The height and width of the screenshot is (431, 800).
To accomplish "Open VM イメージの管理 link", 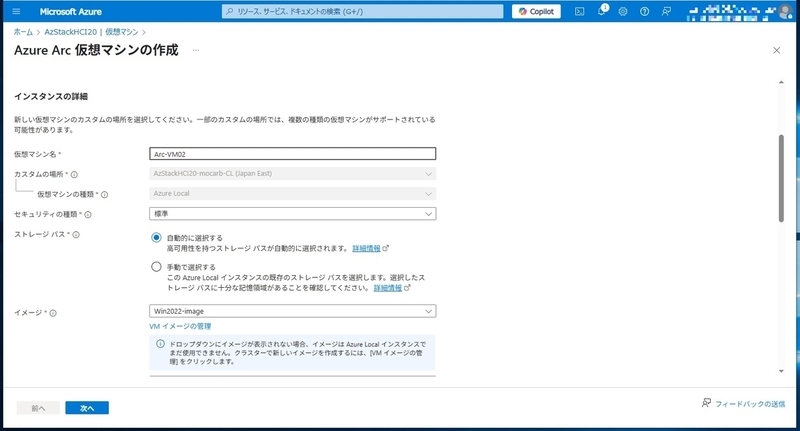I will click(x=180, y=326).
